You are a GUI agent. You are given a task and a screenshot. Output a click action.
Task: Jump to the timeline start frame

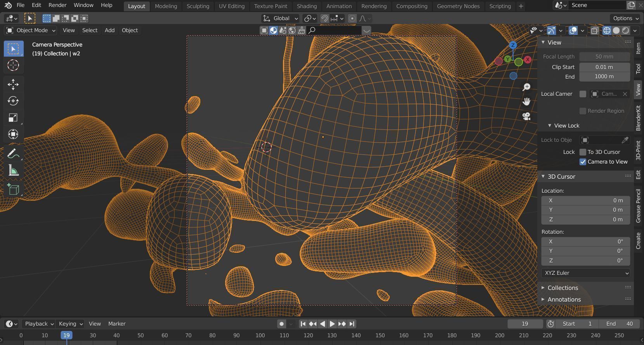click(x=303, y=324)
